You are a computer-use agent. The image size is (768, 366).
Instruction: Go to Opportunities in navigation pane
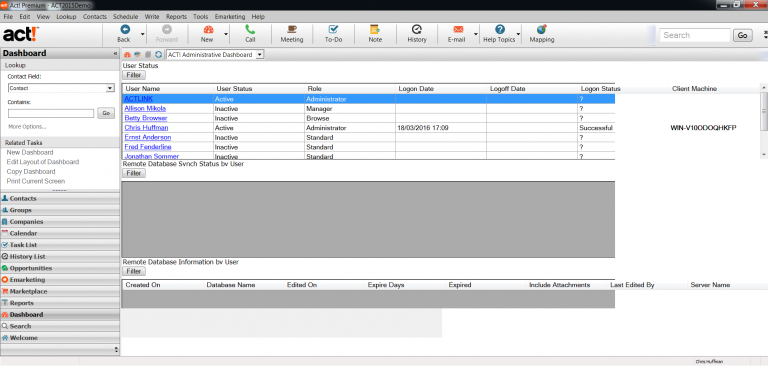click(31, 268)
